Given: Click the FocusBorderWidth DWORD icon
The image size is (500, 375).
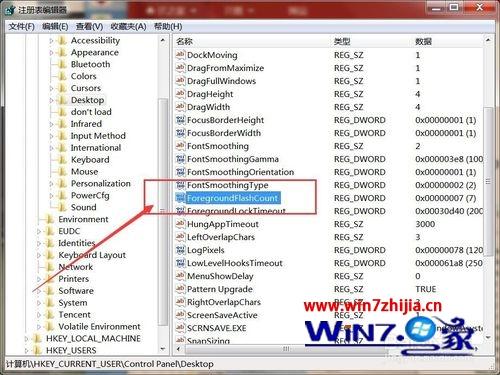Looking at the screenshot, I should click(x=180, y=133).
